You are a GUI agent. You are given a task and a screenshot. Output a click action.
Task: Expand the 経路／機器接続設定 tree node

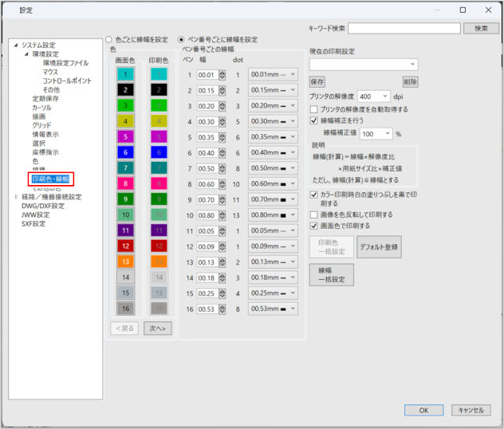16,196
